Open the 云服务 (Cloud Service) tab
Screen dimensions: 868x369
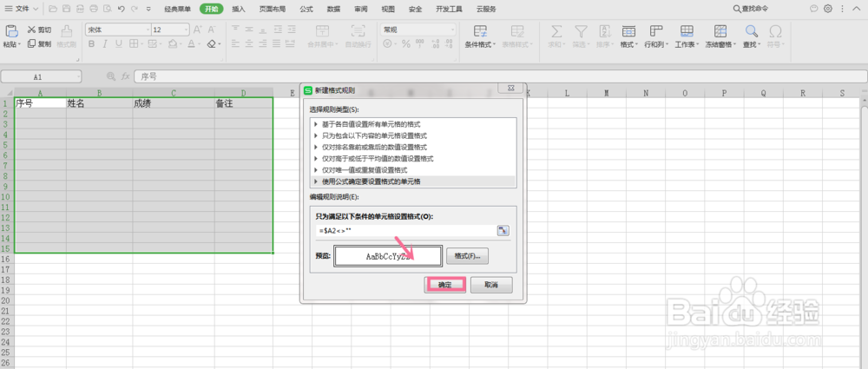tap(486, 9)
